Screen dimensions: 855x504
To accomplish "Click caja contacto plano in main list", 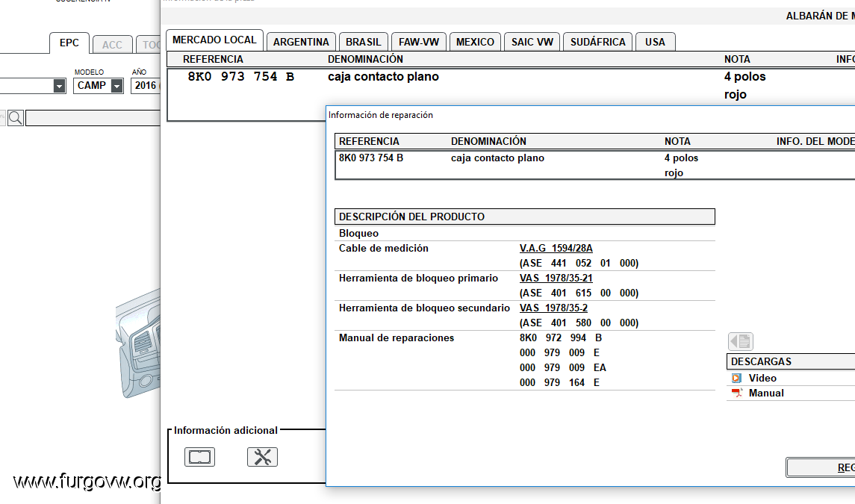I will click(x=383, y=77).
